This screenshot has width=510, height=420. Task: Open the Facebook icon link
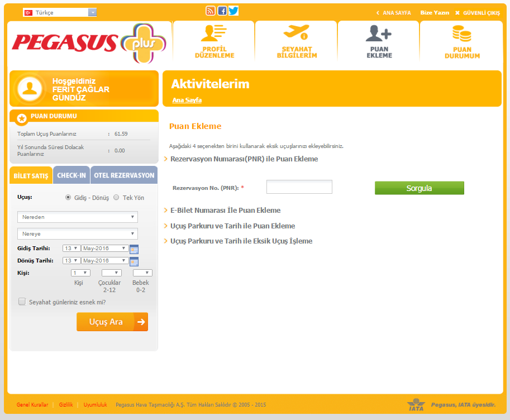pos(222,11)
